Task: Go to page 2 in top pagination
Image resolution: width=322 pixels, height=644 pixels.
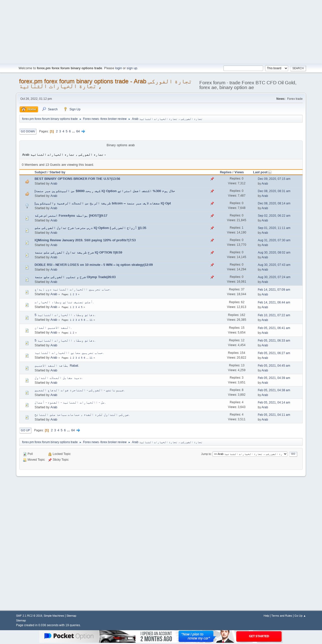Action: 57,131
